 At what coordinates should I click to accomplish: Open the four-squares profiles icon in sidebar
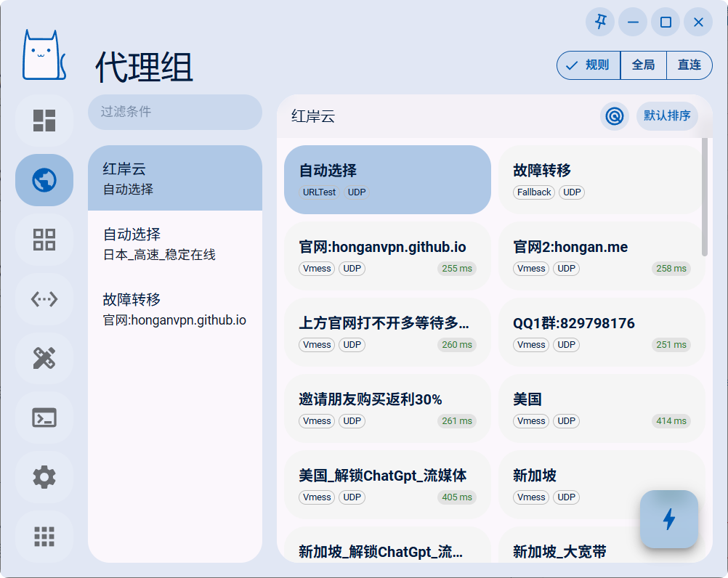pos(44,240)
